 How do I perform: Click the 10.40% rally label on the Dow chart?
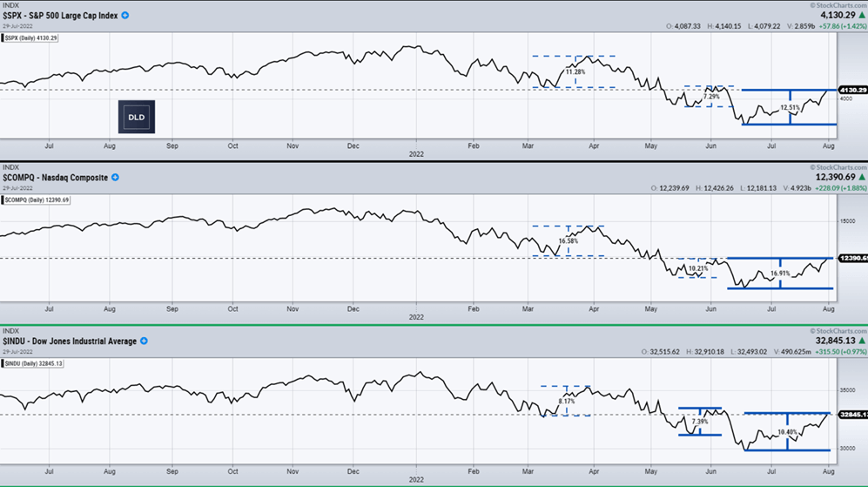[787, 432]
